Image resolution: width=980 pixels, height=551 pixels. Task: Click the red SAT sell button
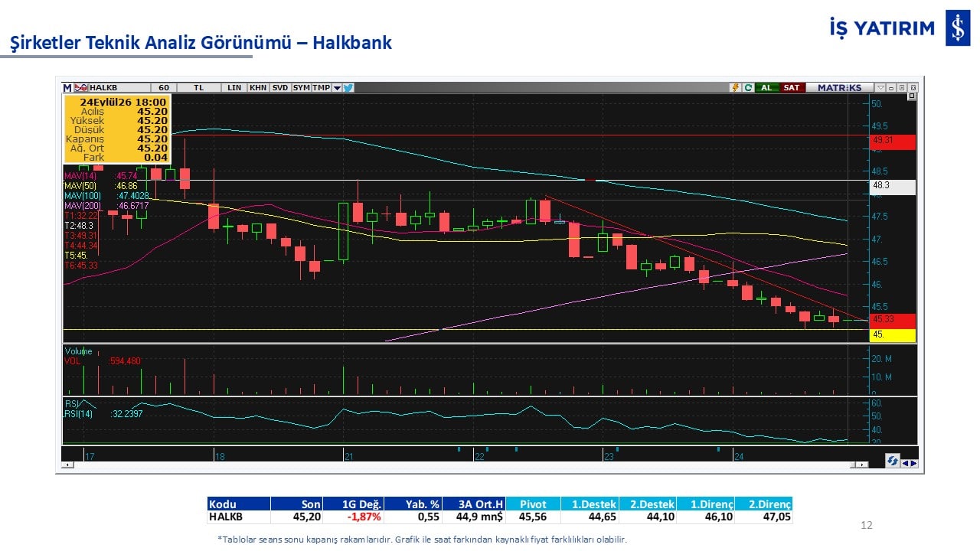point(792,87)
